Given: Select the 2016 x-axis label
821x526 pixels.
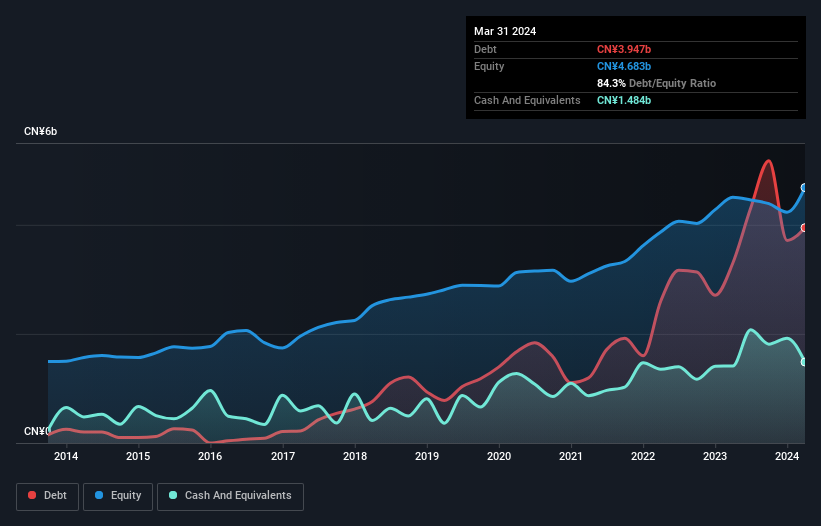Looking at the screenshot, I should tap(210, 456).
